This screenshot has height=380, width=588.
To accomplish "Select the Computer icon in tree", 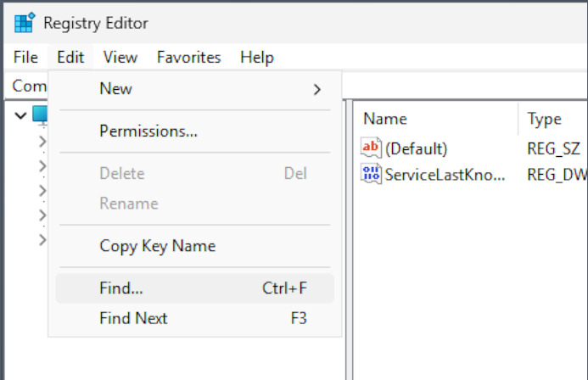I will point(40,114).
